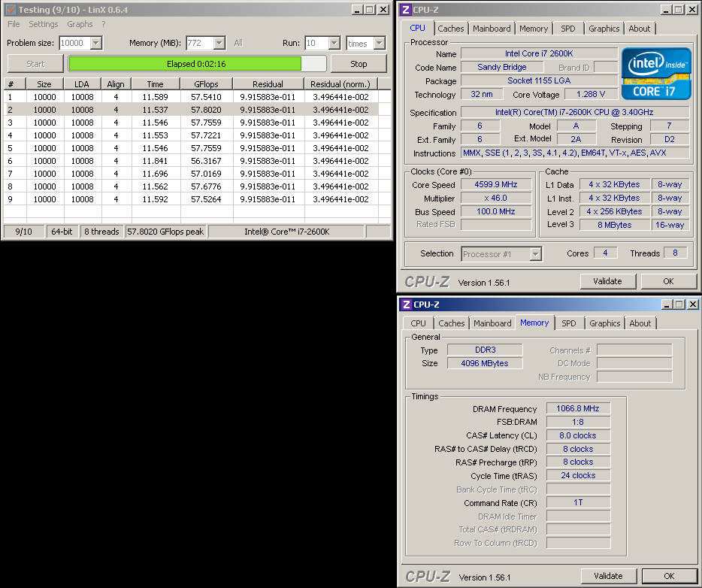
Task: Minimize the LinX window
Action: point(357,10)
